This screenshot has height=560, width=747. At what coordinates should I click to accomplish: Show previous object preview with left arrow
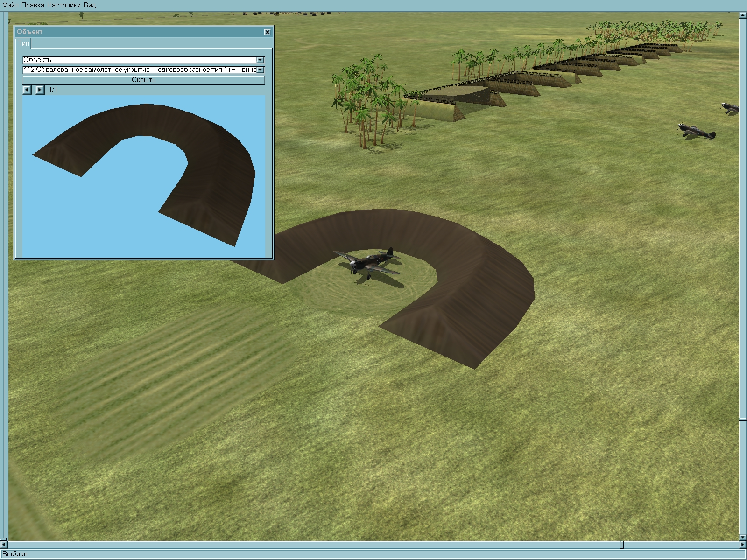point(27,90)
